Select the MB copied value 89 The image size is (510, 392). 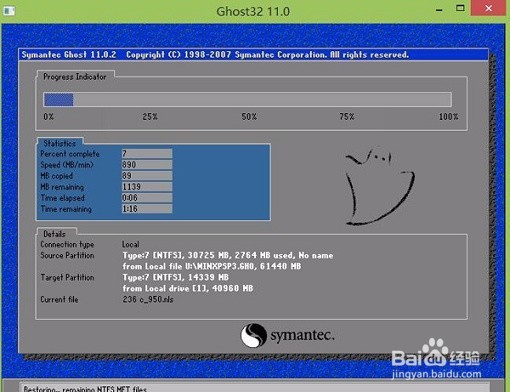click(x=147, y=176)
